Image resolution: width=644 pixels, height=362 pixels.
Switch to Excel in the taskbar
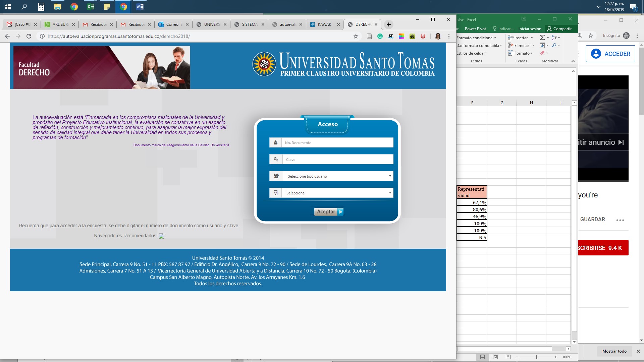[x=90, y=6]
